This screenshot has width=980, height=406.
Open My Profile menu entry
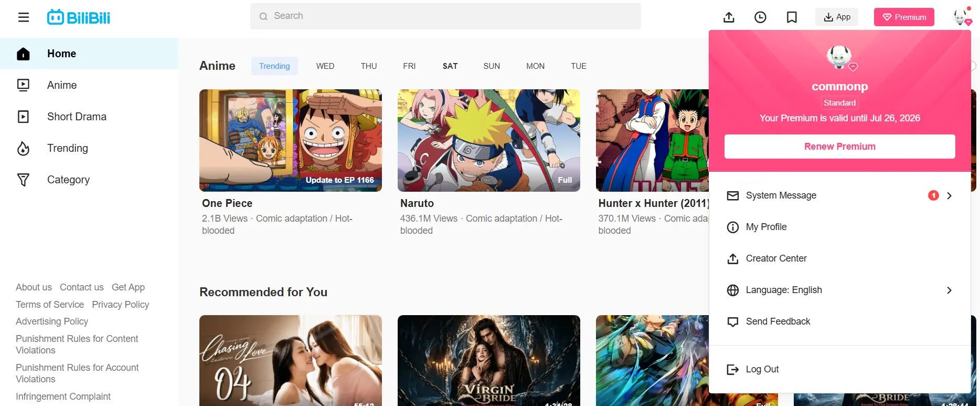point(840,227)
